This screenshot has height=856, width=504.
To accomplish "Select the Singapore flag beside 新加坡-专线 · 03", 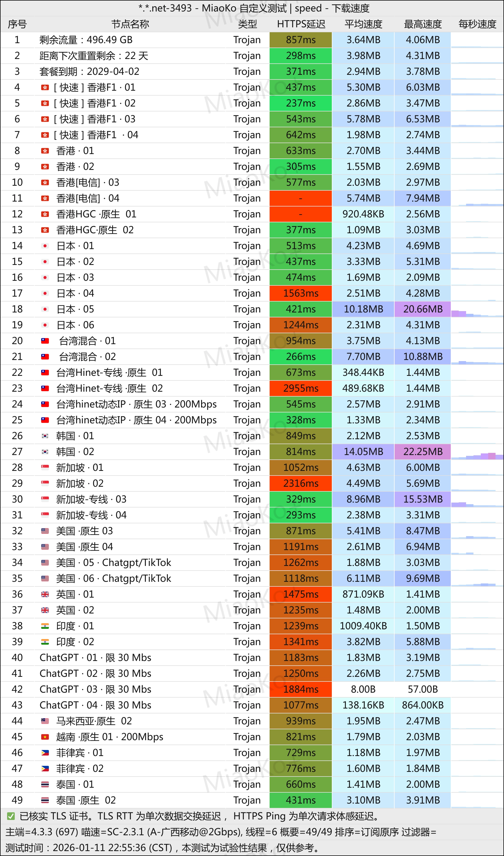I will 45,499.
